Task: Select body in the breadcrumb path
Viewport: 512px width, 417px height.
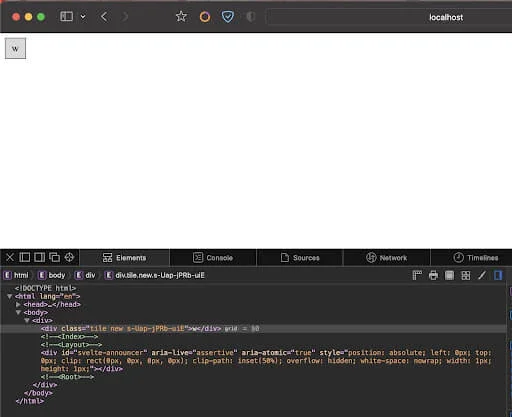Action: [x=52, y=275]
